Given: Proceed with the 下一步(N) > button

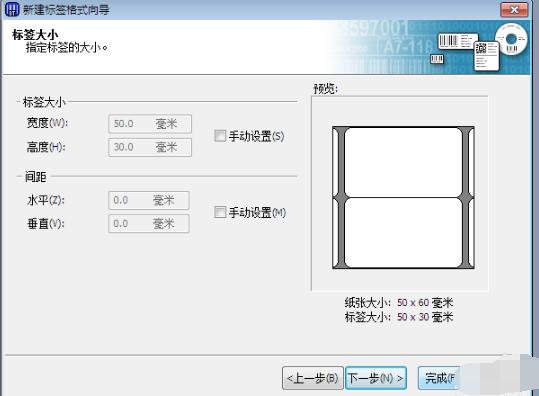Looking at the screenshot, I should point(376,378).
